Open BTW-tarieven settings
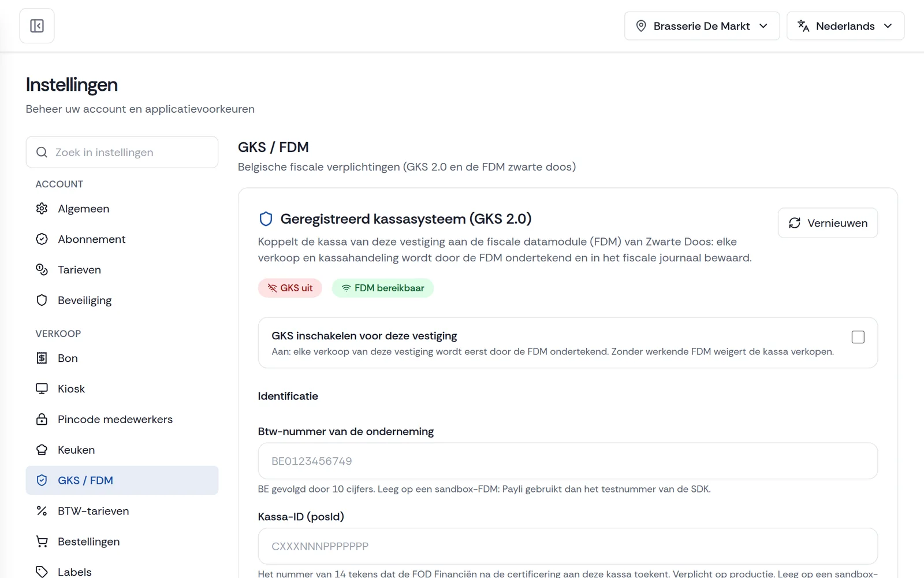 point(122,512)
